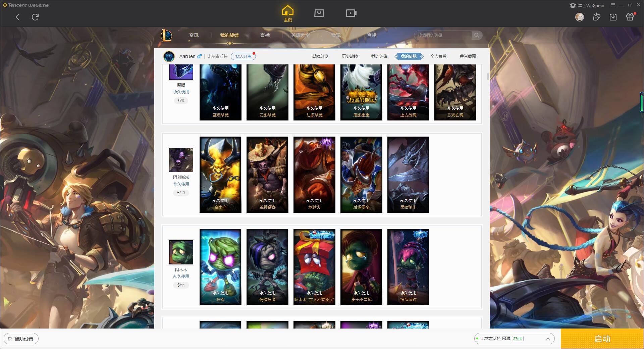Screen dimensions: 644x349
Task: Open the 荒野镖客 skin card
Action: [267, 174]
